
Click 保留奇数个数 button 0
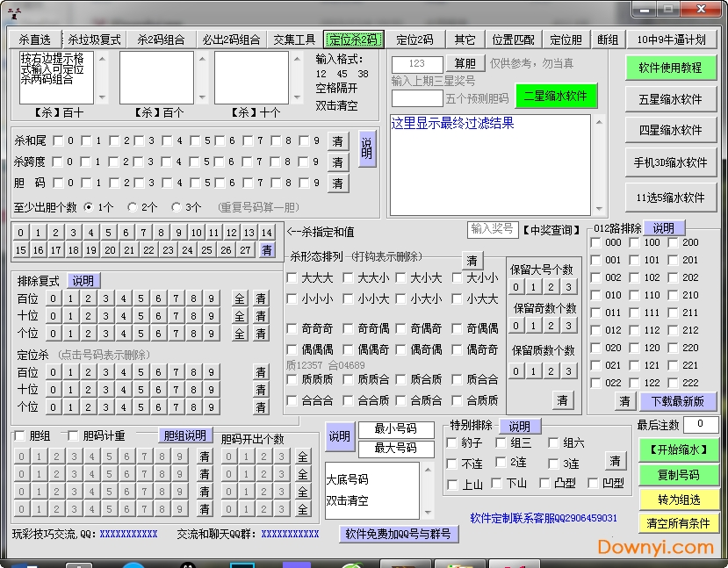[515, 326]
